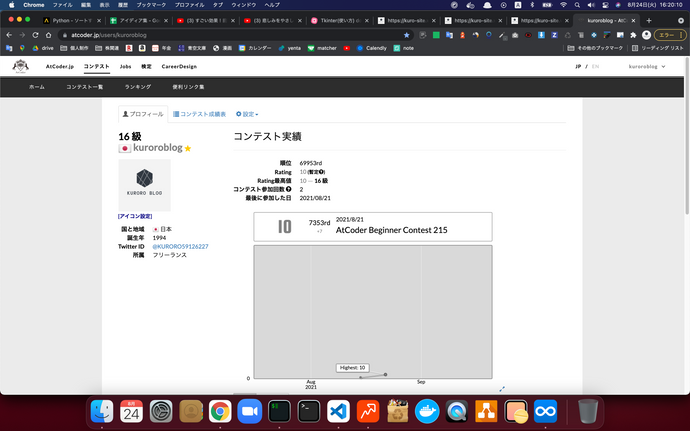This screenshot has width=690, height=431.
Task: Go to ホーム in nav bar
Action: (37, 87)
